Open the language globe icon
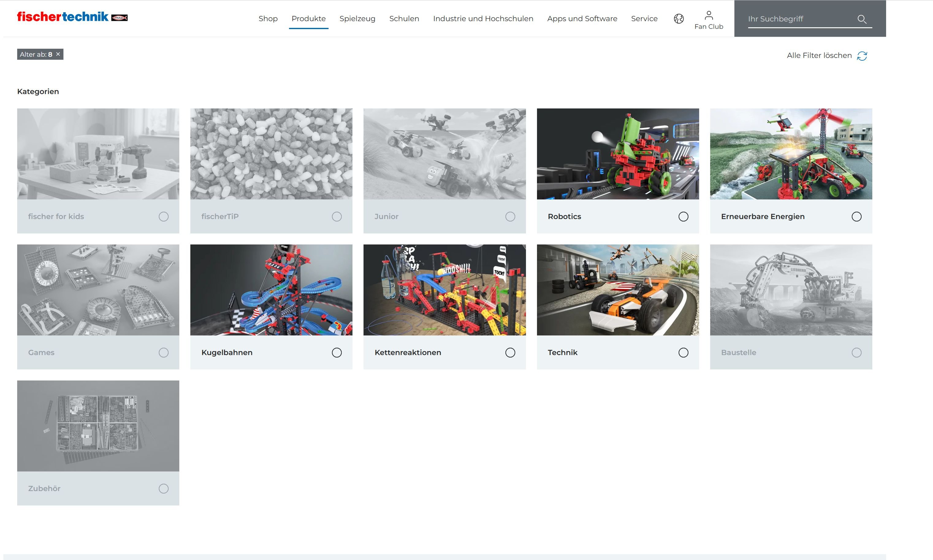Image resolution: width=933 pixels, height=560 pixels. [x=679, y=18]
